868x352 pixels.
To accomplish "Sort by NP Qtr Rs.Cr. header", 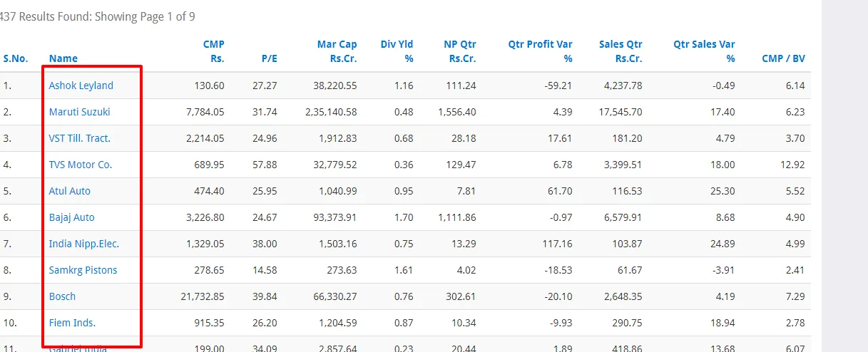I will click(x=459, y=51).
